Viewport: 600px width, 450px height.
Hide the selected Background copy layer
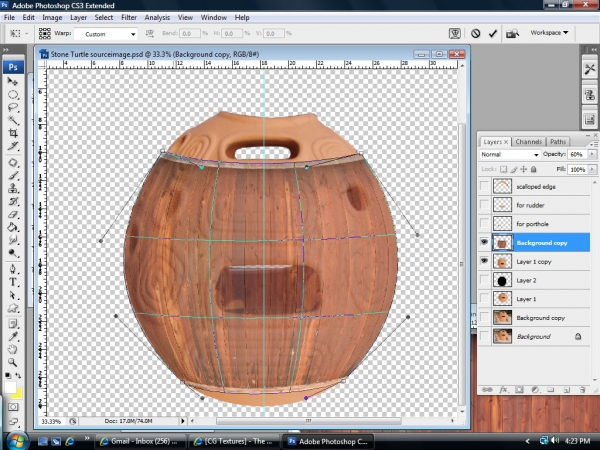484,242
